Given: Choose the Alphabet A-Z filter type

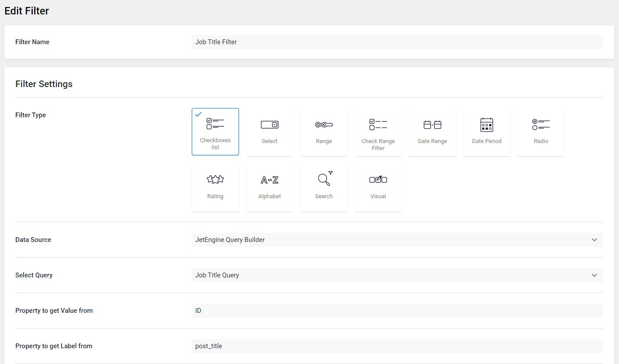Looking at the screenshot, I should point(270,188).
